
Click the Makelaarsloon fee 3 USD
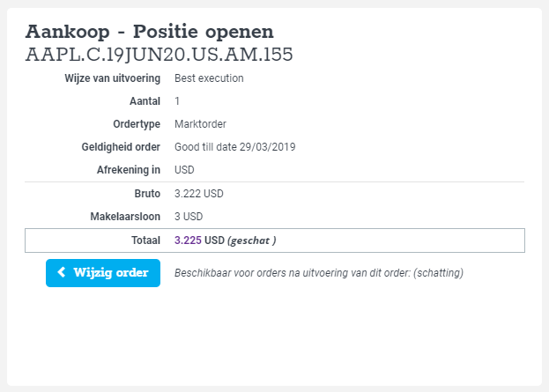coord(189,217)
